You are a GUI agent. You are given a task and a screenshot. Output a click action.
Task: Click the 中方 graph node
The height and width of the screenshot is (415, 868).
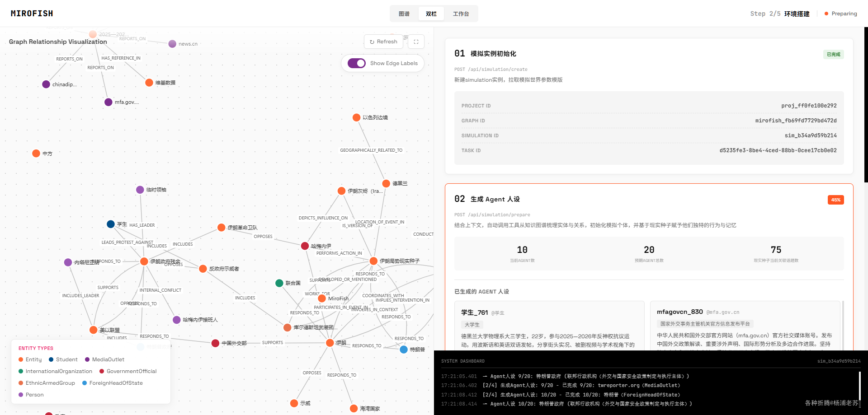[x=36, y=154]
